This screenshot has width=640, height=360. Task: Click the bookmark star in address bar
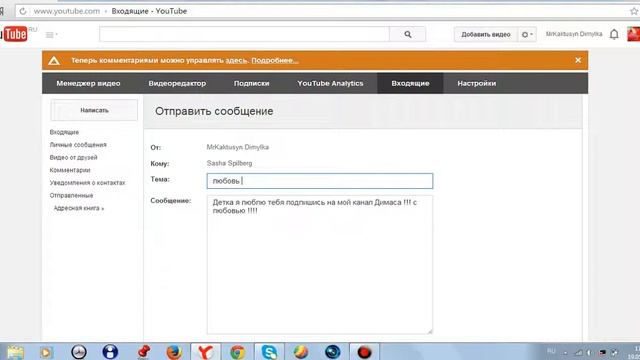coord(634,11)
